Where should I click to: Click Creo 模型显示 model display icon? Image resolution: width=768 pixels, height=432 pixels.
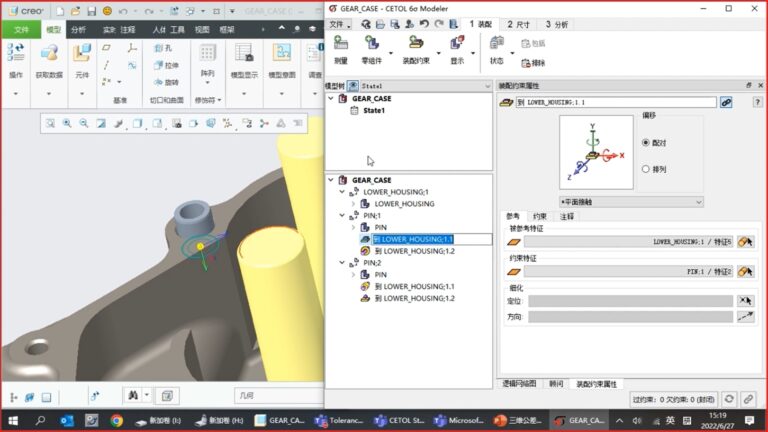tap(244, 53)
